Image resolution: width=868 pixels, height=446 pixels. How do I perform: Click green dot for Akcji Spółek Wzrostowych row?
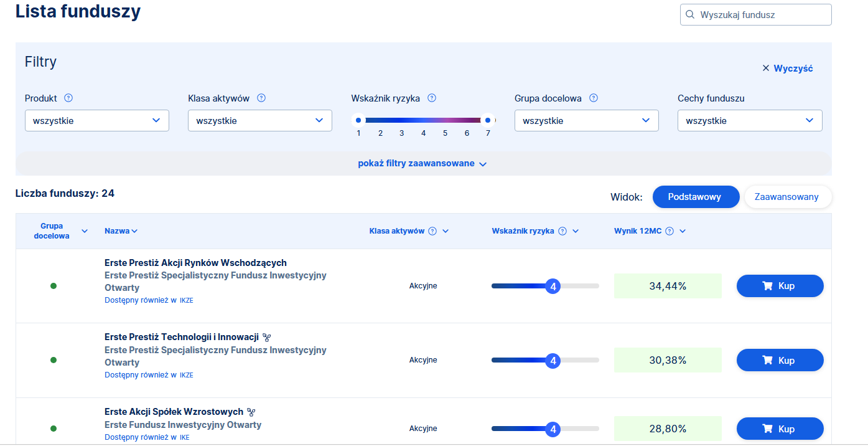[x=54, y=429]
